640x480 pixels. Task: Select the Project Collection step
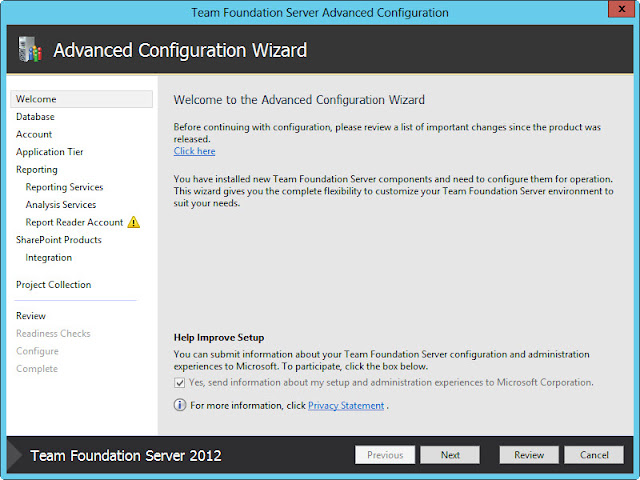[x=53, y=284]
